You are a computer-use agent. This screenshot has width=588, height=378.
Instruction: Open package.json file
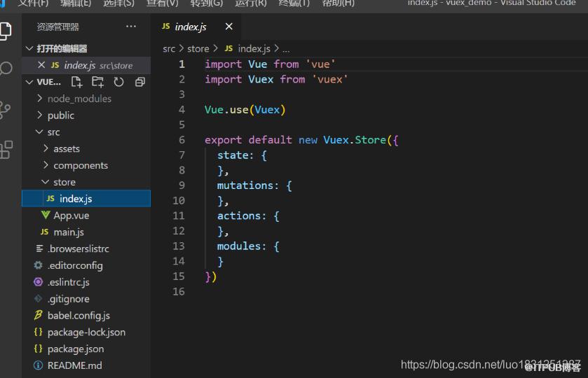[86, 349]
